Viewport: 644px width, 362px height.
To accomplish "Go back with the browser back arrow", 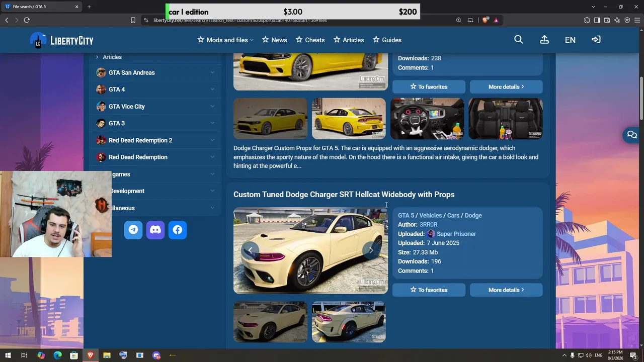I will 7,20.
